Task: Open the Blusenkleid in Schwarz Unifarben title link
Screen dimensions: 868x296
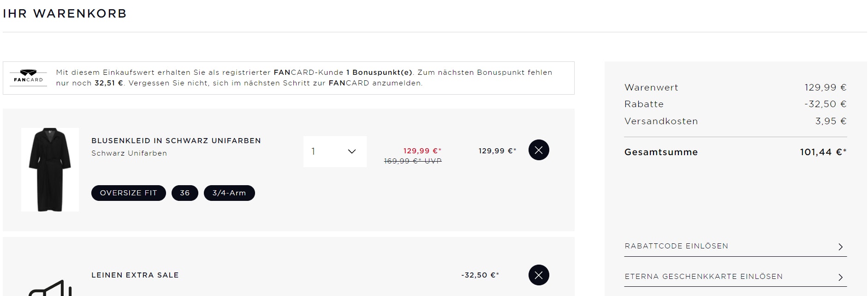Action: pyautogui.click(x=176, y=140)
